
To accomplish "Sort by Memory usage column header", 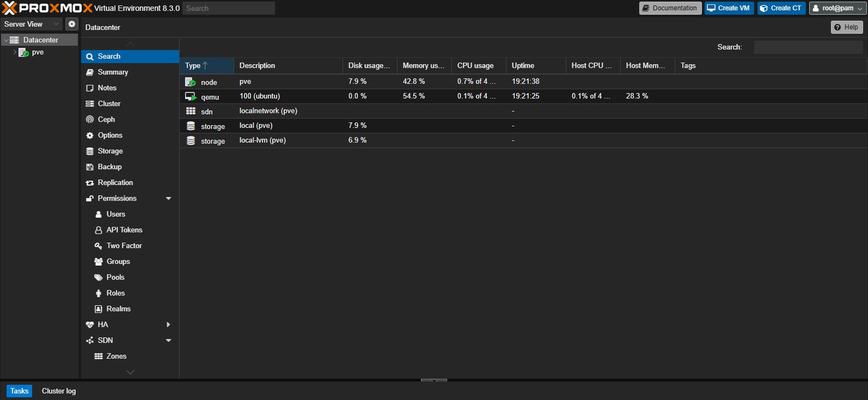I will click(424, 65).
